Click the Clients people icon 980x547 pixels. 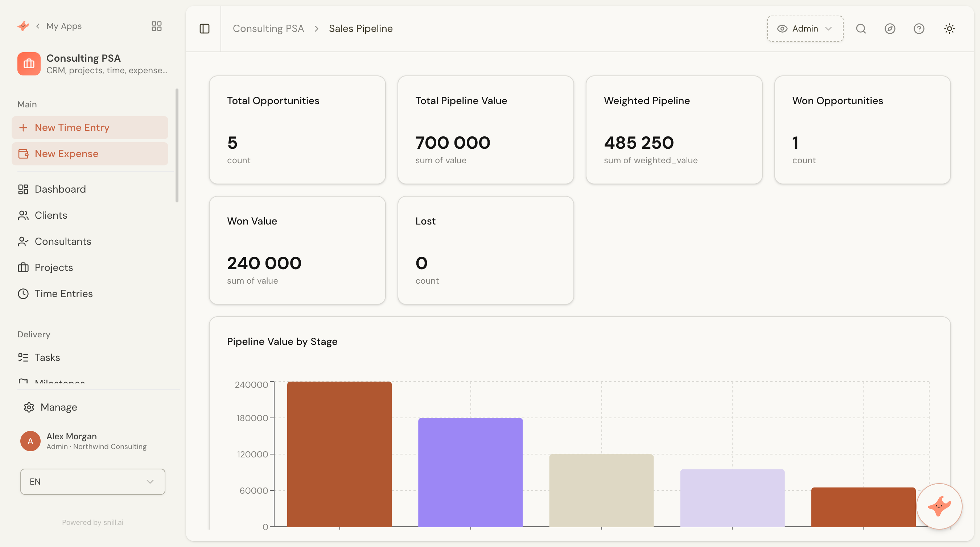(23, 215)
